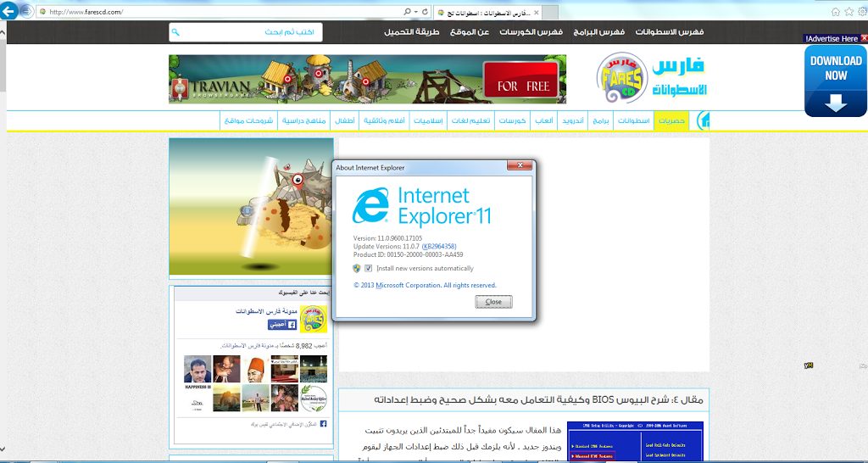Select the برامج category tab
Screen dimensions: 868x463
coord(601,120)
